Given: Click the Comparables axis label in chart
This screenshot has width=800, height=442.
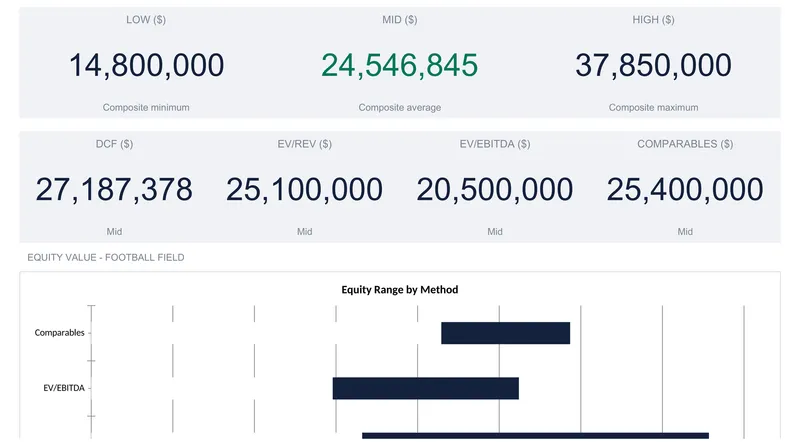Looking at the screenshot, I should (x=59, y=333).
